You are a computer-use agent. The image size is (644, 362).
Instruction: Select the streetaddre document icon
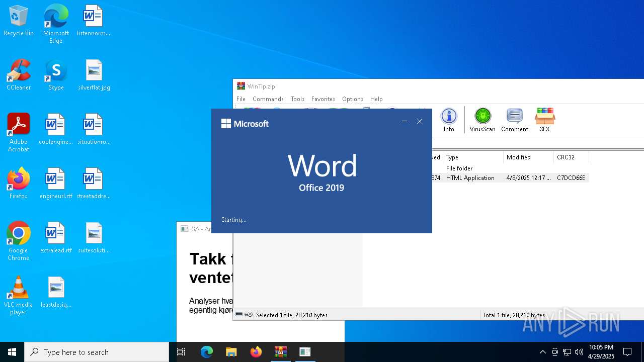click(94, 184)
